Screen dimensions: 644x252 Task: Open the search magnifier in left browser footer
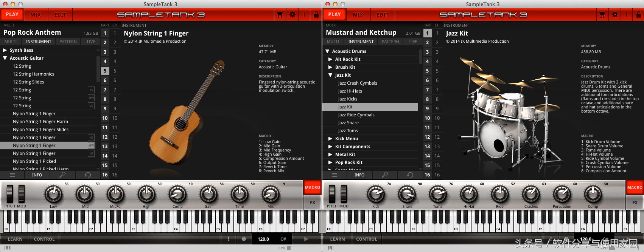[x=62, y=175]
